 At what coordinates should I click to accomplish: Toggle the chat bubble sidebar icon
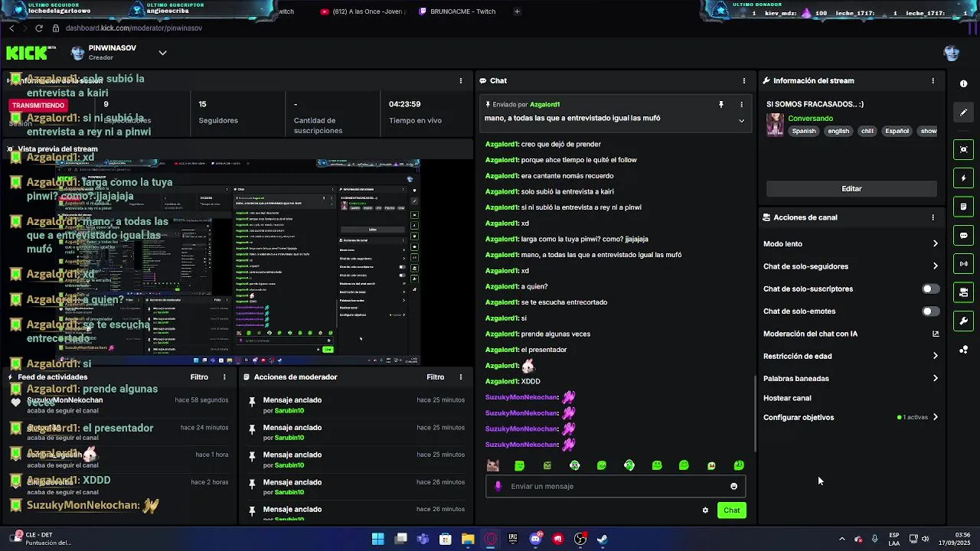point(964,235)
